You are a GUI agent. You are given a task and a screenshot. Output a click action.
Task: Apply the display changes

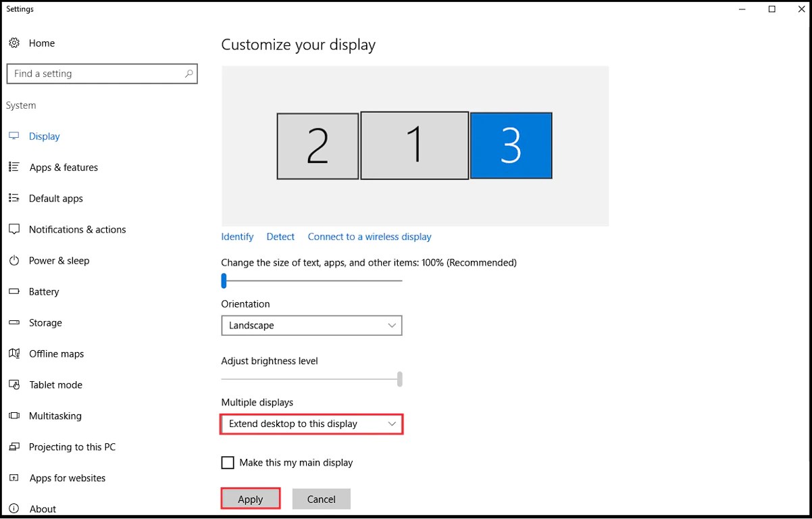250,499
